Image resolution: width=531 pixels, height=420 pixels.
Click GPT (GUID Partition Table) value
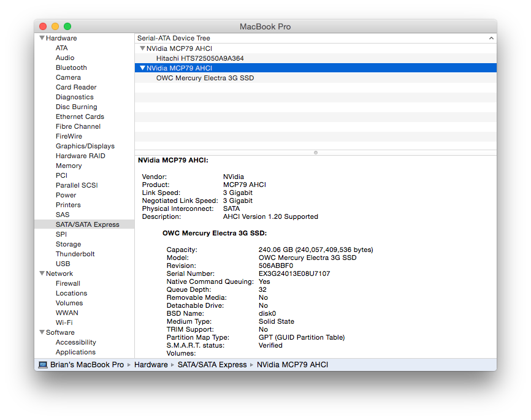point(302,338)
